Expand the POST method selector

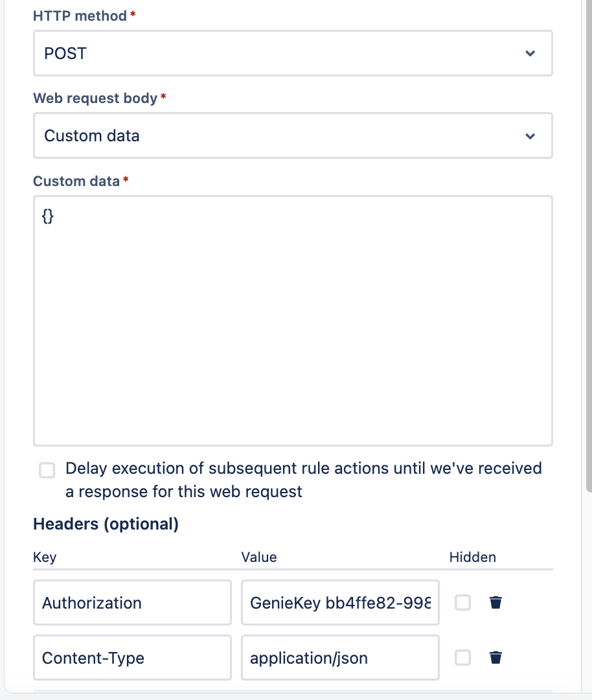[x=293, y=53]
